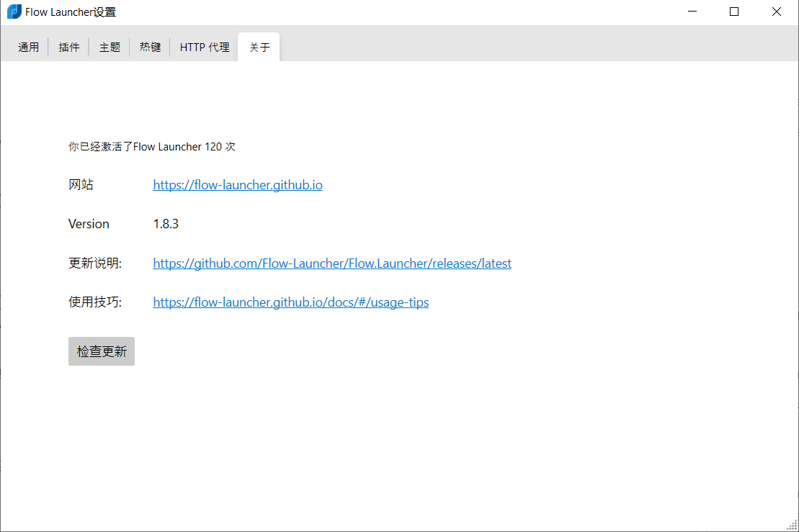Open the HTTP 代理 tab
The image size is (799, 532).
pyautogui.click(x=205, y=48)
